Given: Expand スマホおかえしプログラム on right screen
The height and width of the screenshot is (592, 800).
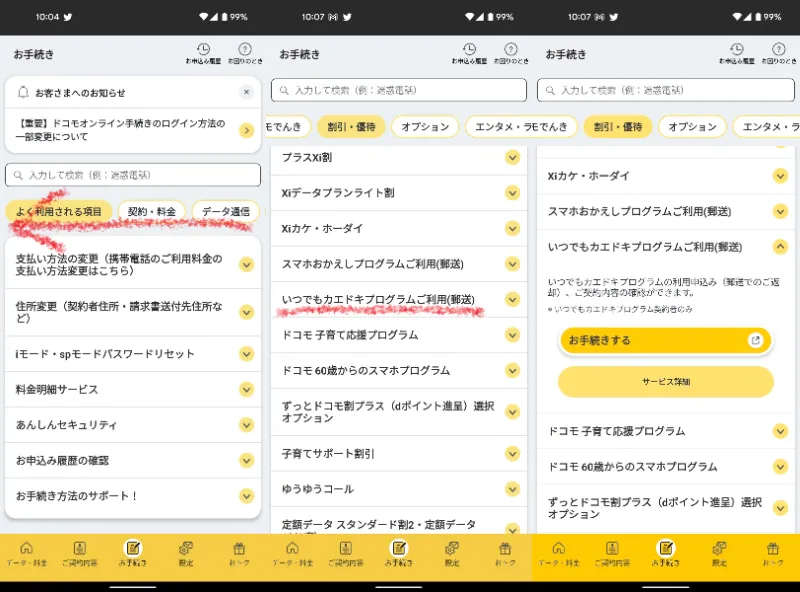Looking at the screenshot, I should [666, 211].
